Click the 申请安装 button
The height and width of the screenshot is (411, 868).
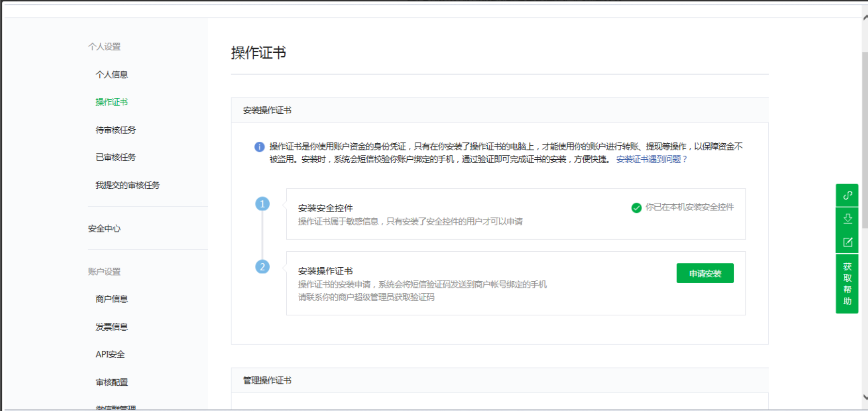[705, 273]
